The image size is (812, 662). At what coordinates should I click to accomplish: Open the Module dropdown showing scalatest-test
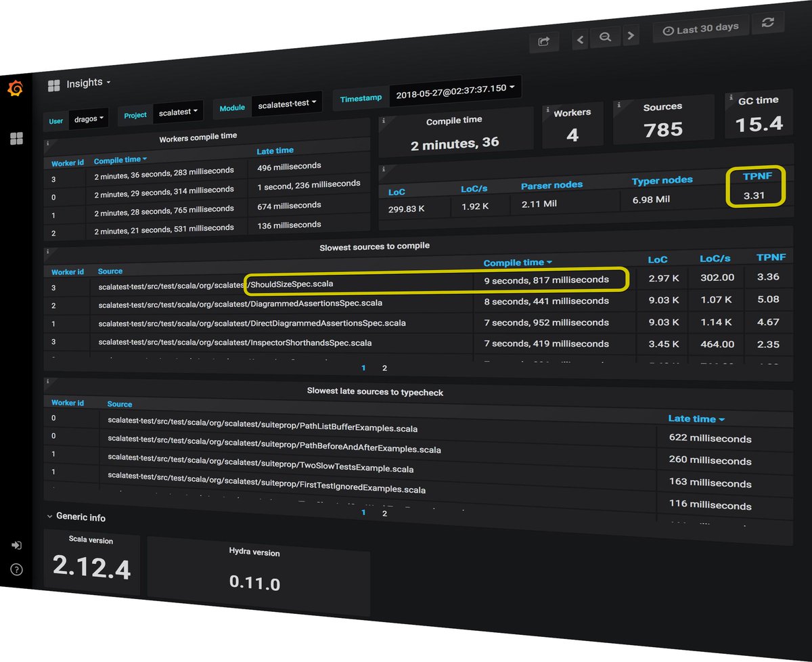tap(287, 104)
